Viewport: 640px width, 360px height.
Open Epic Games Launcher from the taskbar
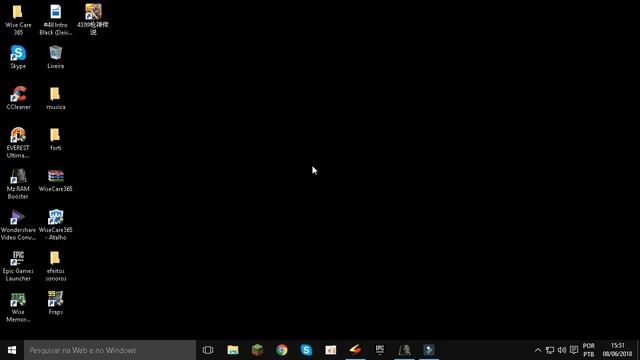click(380, 350)
